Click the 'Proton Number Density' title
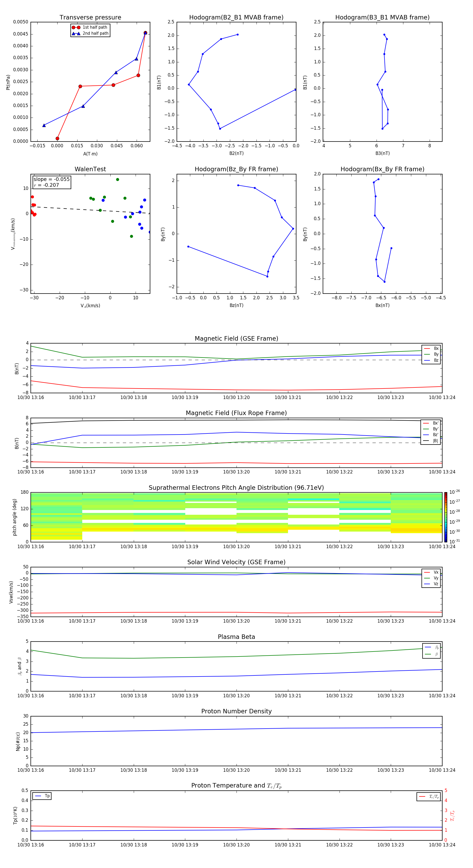This screenshot has width=473, height=868. [236, 711]
